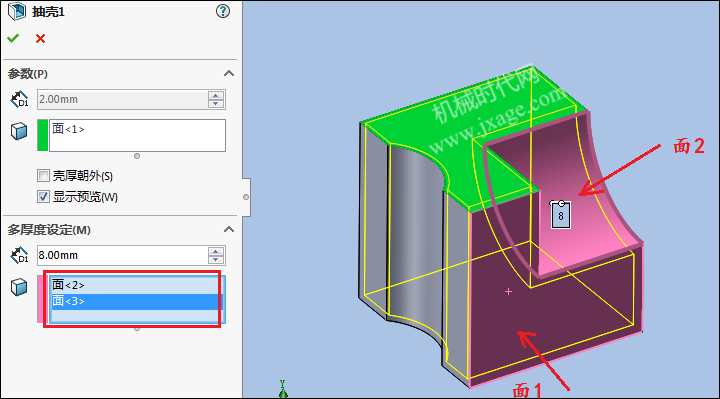Select 面<2> in multi-thickness face list
720x399 pixels.
click(68, 285)
